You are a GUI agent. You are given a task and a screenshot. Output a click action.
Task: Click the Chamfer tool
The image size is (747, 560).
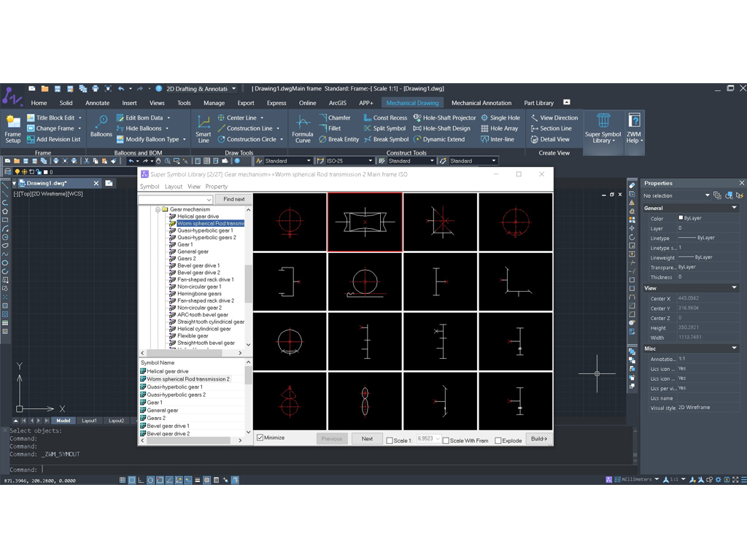coord(334,117)
